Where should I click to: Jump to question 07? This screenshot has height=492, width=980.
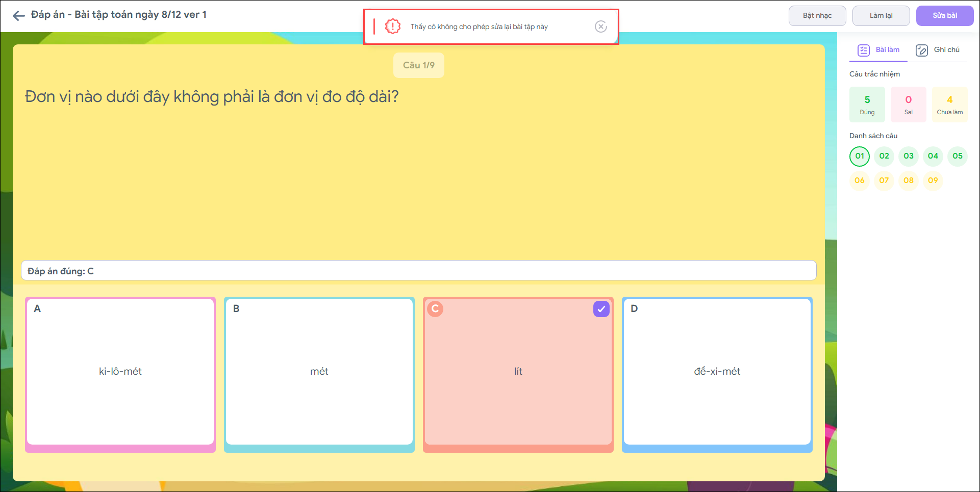pyautogui.click(x=884, y=180)
